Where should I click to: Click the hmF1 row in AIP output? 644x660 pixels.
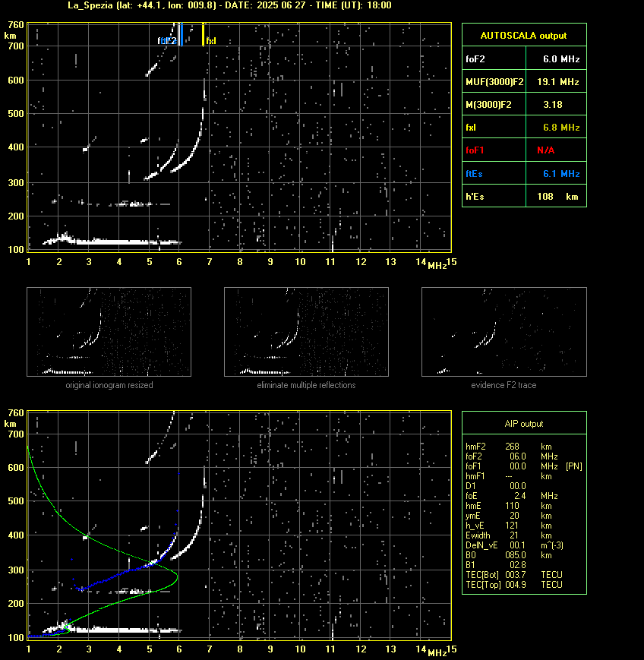509,476
